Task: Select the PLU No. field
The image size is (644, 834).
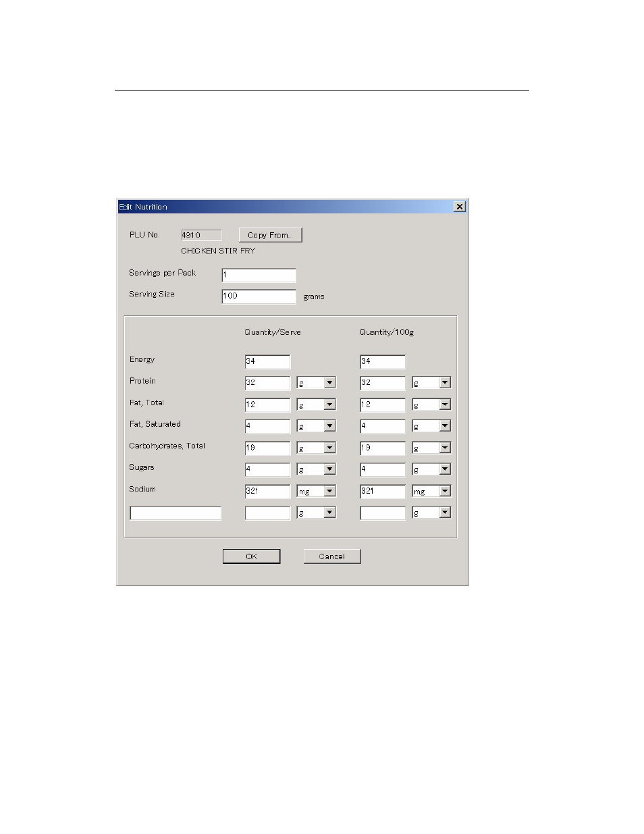Action: (201, 235)
